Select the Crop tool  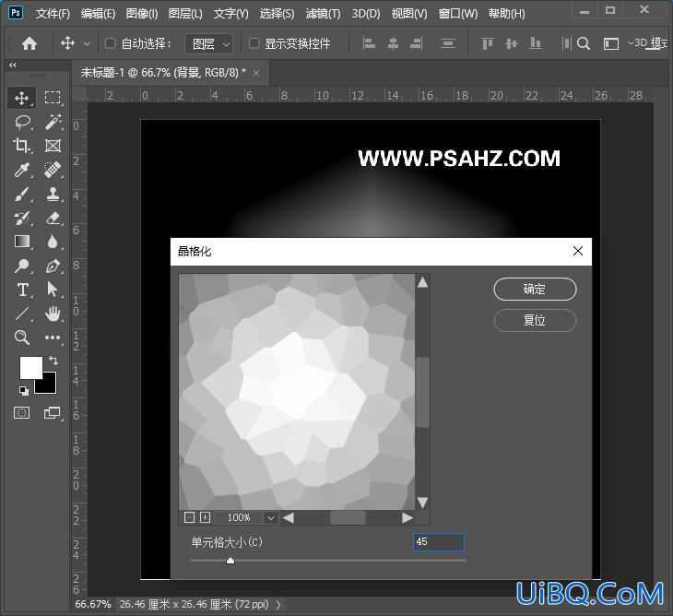(21, 146)
